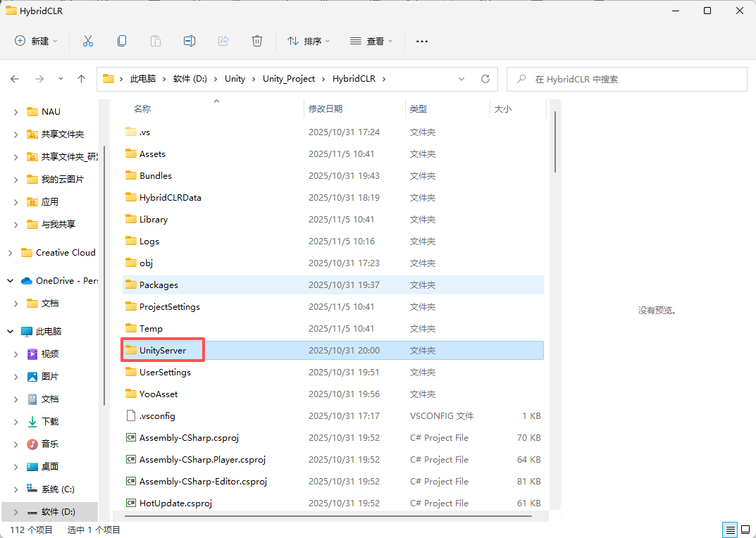Image resolution: width=756 pixels, height=538 pixels.
Task: Select the UserSettings folder name
Action: tap(165, 373)
